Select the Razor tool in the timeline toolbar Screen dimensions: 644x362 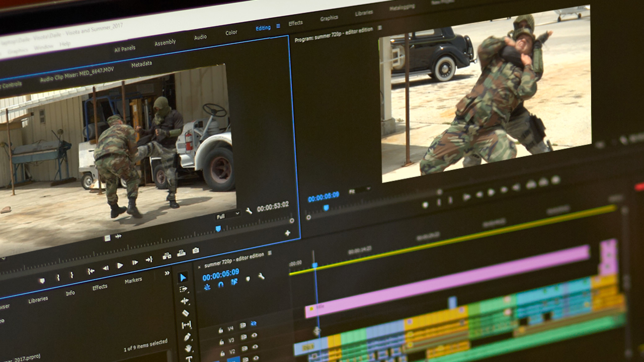pos(185,313)
